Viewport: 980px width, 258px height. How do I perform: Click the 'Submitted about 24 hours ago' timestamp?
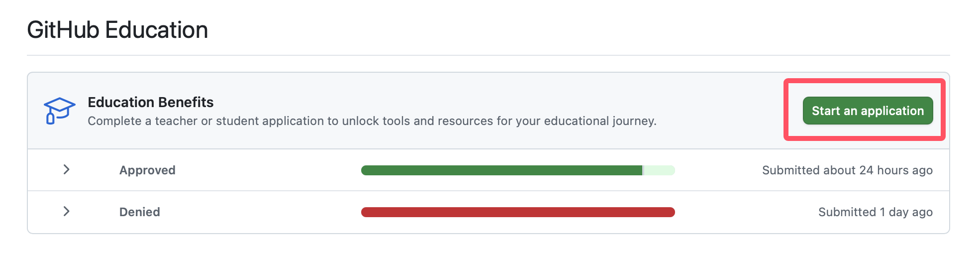(847, 170)
